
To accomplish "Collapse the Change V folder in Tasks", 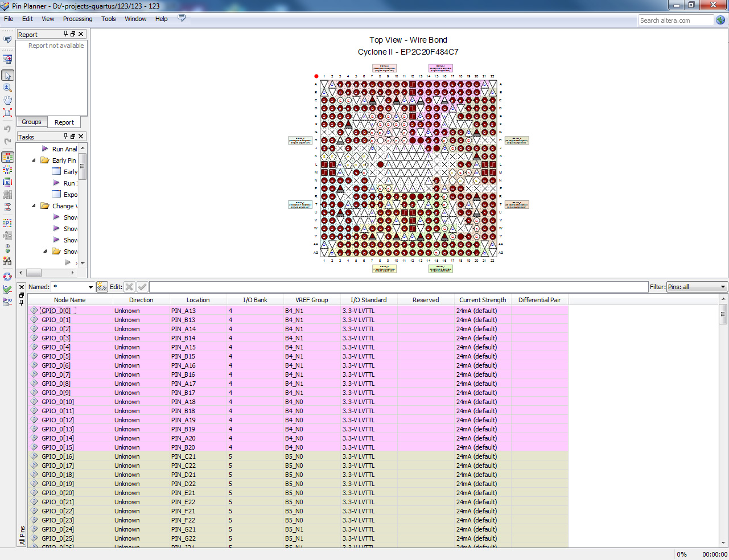I will 34,206.
